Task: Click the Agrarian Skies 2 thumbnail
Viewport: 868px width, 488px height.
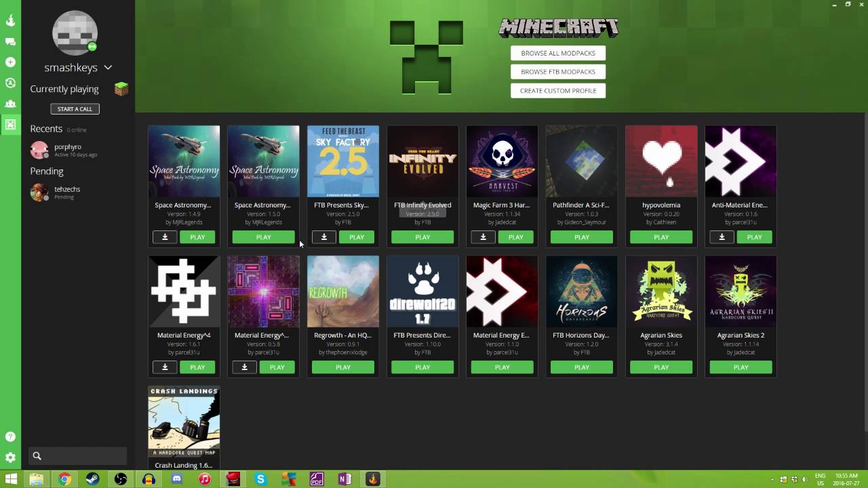Action: coord(741,291)
